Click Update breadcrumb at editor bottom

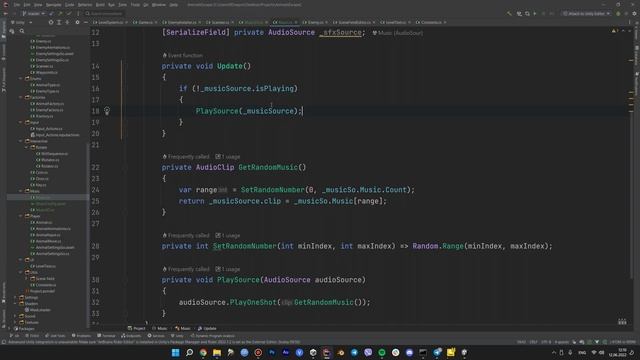[207, 328]
